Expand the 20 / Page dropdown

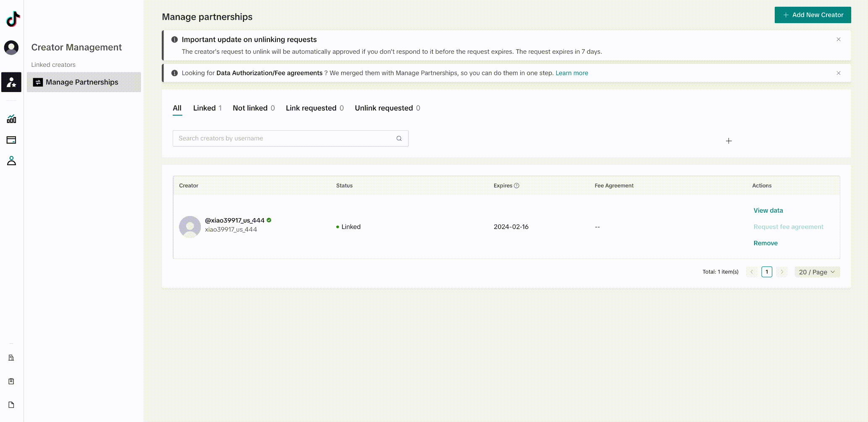[817, 272]
